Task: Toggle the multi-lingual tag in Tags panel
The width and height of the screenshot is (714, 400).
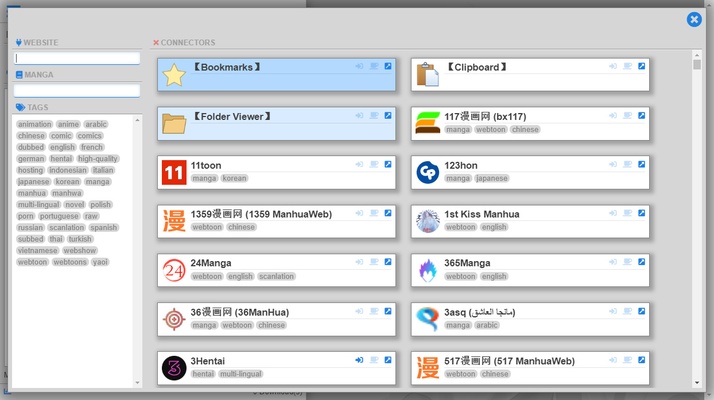Action: point(39,205)
